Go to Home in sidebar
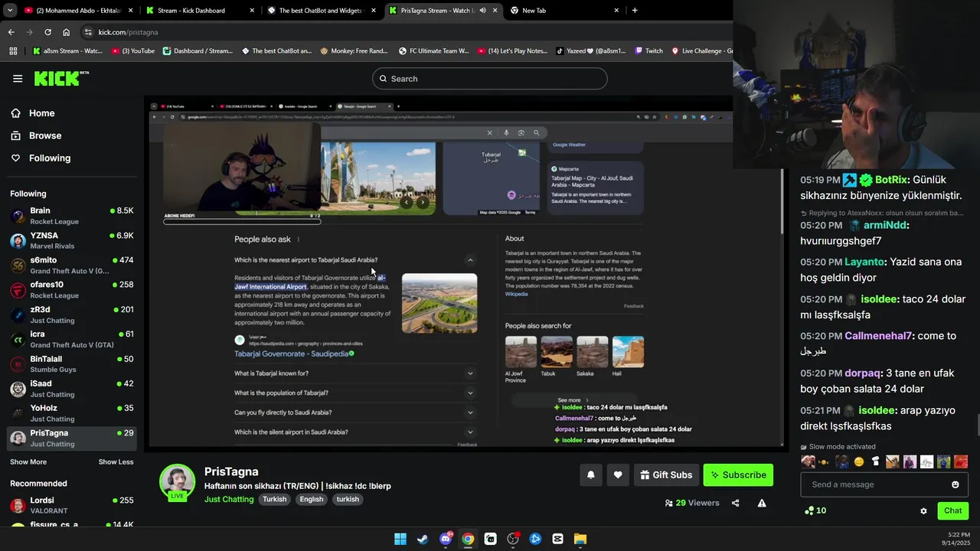The width and height of the screenshot is (980, 551). pos(41,113)
